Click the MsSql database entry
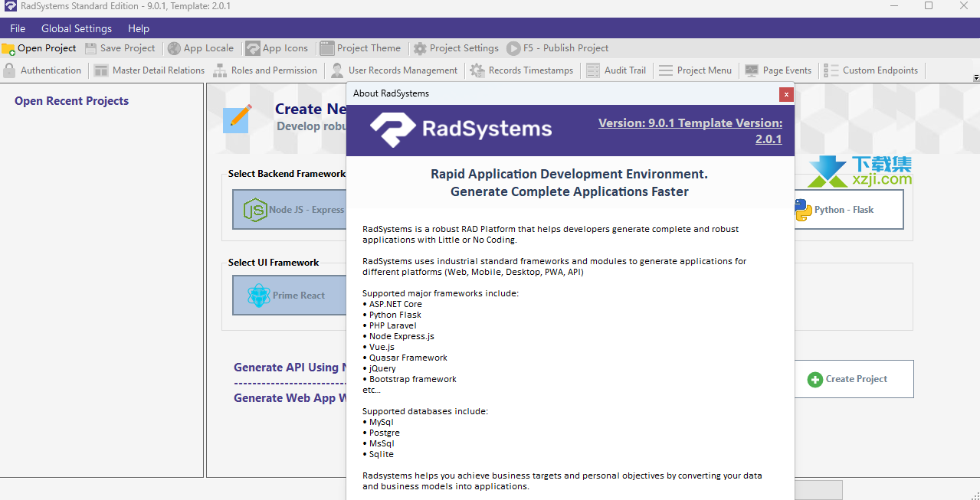 (382, 443)
